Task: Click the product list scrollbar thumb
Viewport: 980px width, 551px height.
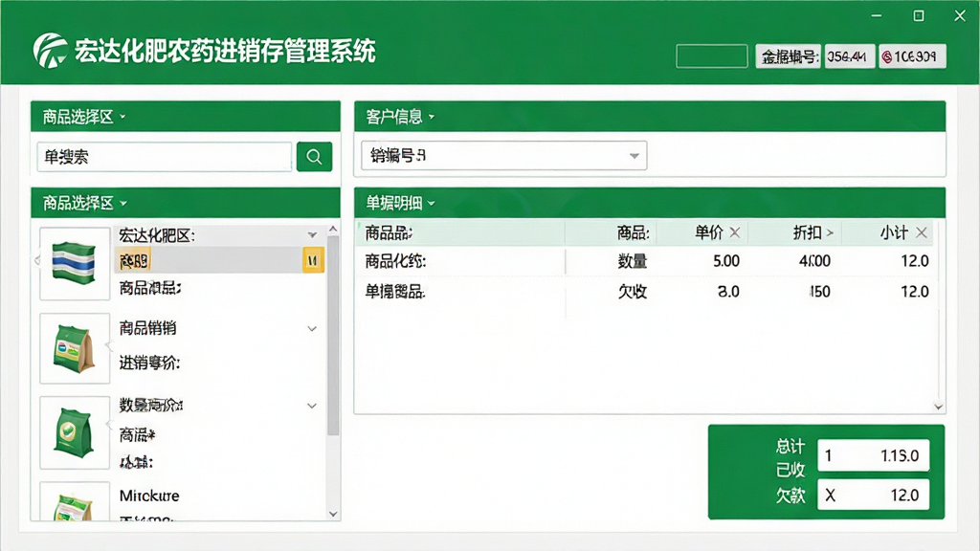Action: [333, 336]
